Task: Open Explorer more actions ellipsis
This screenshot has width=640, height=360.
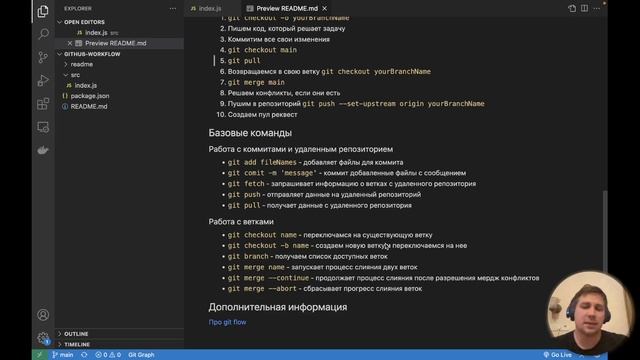Action: (x=173, y=9)
